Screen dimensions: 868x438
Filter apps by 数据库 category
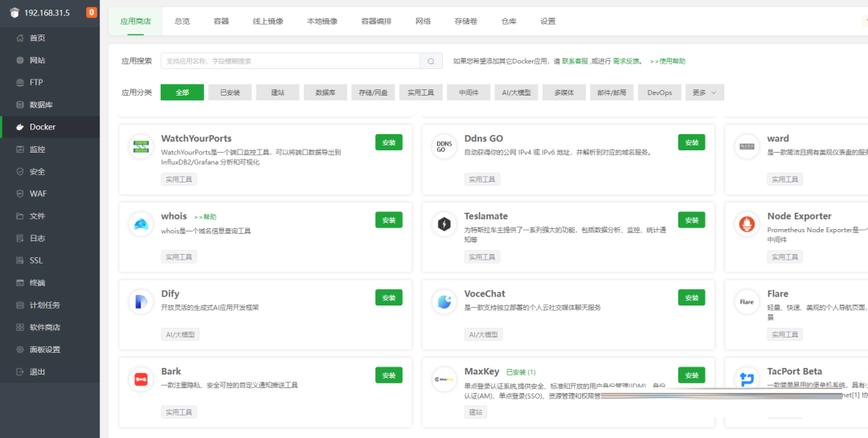325,92
